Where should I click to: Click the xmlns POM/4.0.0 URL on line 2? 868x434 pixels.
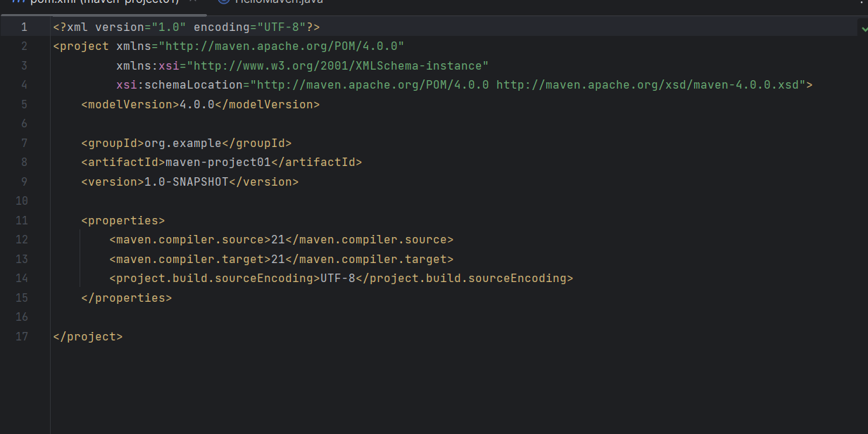(282, 46)
